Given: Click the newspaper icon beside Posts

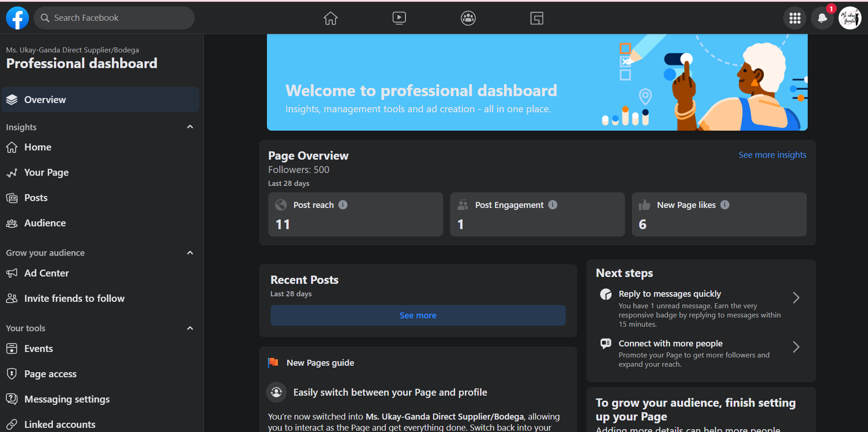Looking at the screenshot, I should click(12, 198).
